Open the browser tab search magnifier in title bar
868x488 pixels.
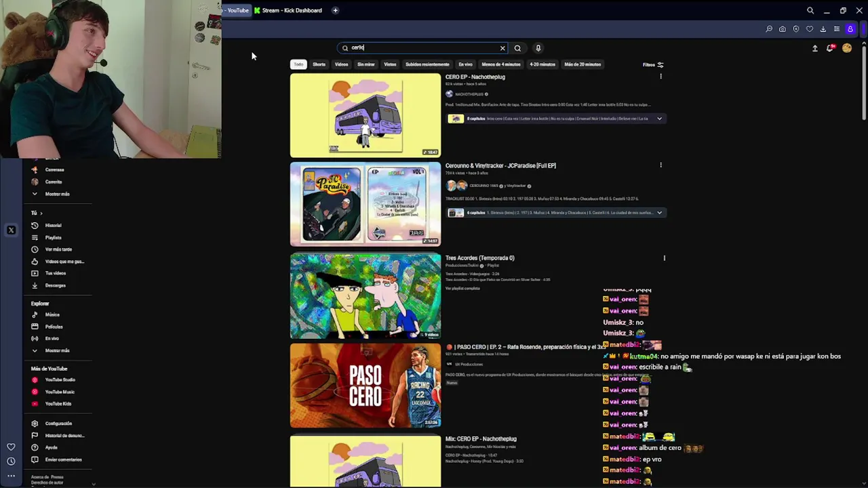(810, 10)
